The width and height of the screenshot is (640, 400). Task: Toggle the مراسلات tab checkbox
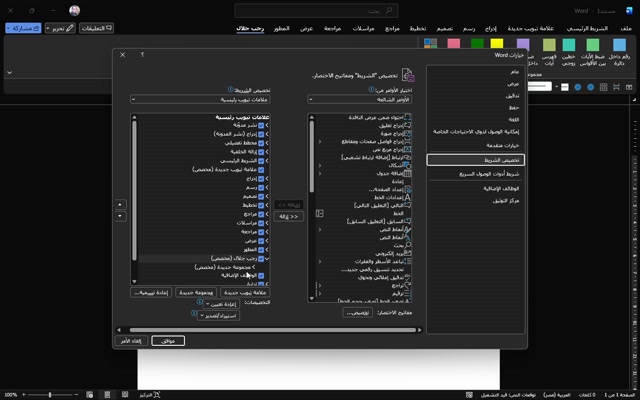coord(263,222)
